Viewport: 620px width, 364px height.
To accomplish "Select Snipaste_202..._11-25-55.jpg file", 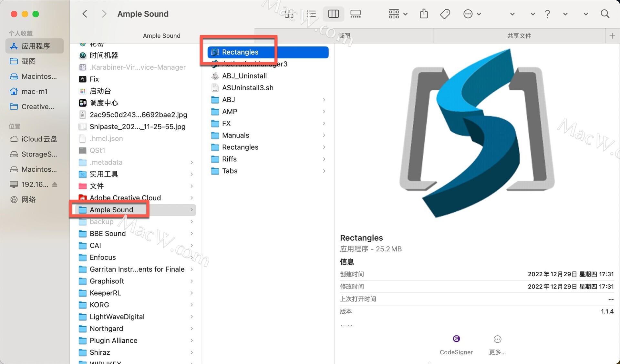I will pyautogui.click(x=136, y=127).
